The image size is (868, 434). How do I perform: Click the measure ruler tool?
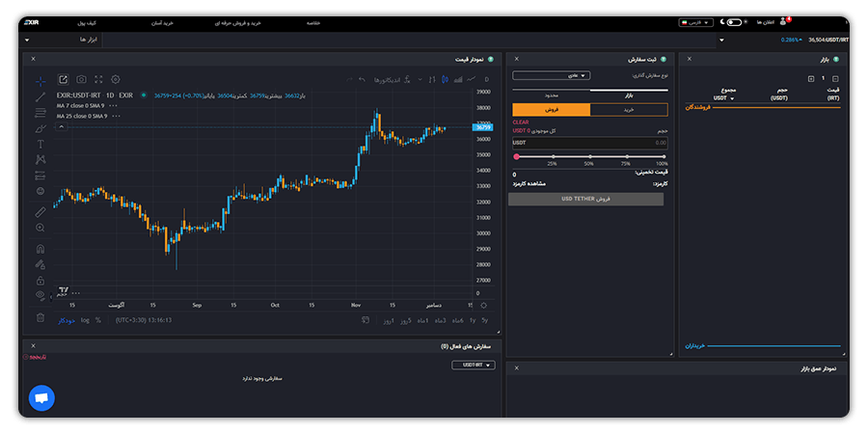tap(41, 211)
